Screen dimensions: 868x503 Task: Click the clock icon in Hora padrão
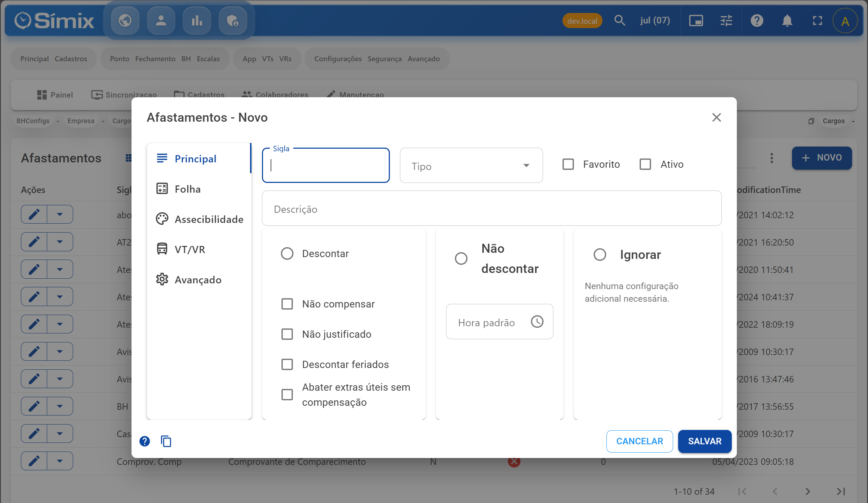(x=537, y=322)
